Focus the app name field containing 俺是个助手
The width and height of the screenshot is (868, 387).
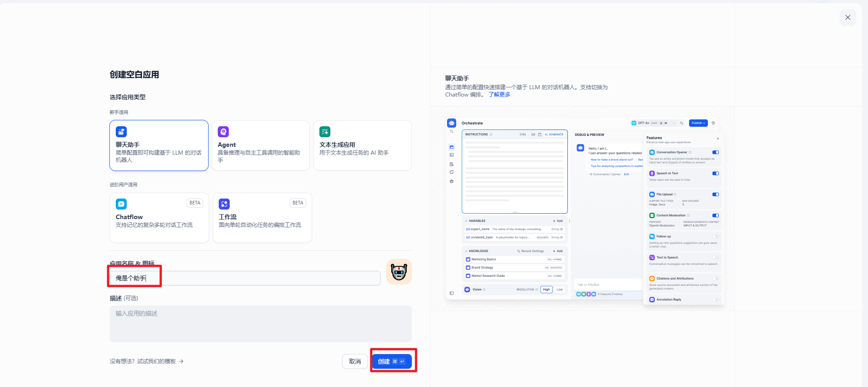pos(245,278)
